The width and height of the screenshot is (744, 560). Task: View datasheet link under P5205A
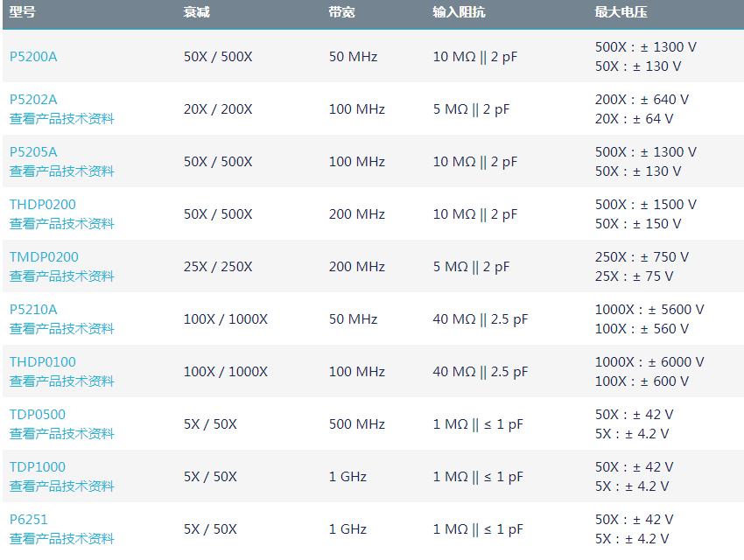[61, 171]
